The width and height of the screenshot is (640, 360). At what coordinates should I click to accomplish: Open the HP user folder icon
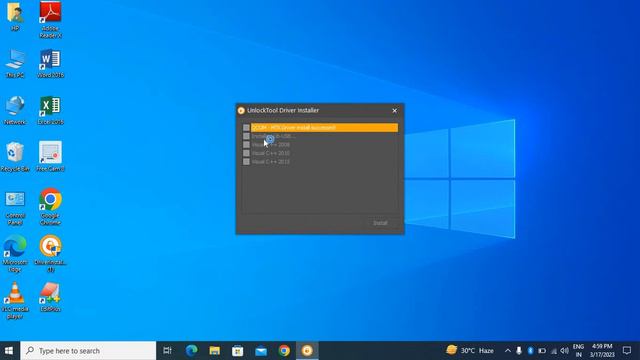coord(15,16)
